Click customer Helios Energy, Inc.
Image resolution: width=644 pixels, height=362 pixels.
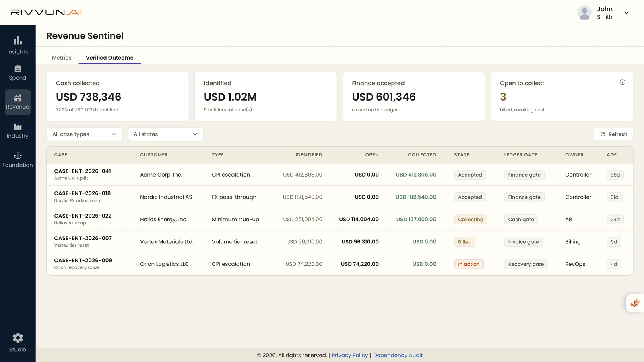click(164, 220)
